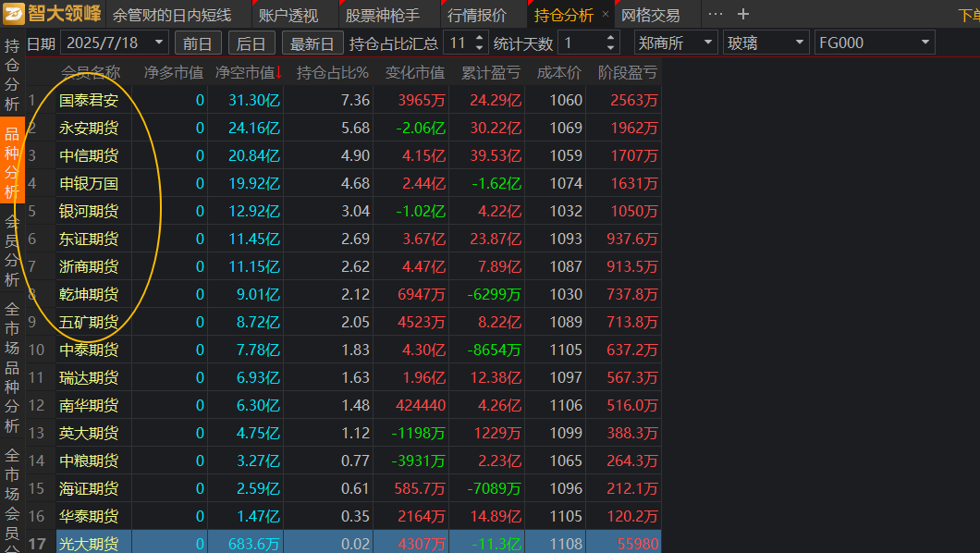The height and width of the screenshot is (553, 980).
Task: Open the 玻璃 product dropdown
Action: pos(766,43)
